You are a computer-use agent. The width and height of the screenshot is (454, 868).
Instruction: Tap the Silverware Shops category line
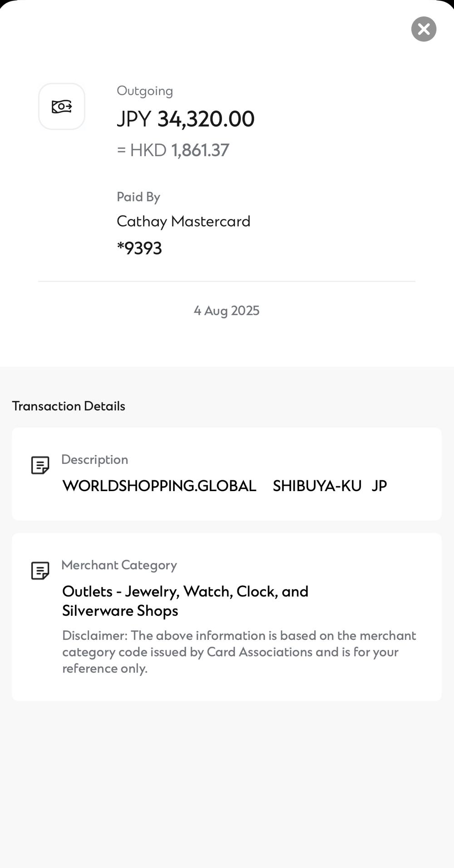(x=120, y=611)
